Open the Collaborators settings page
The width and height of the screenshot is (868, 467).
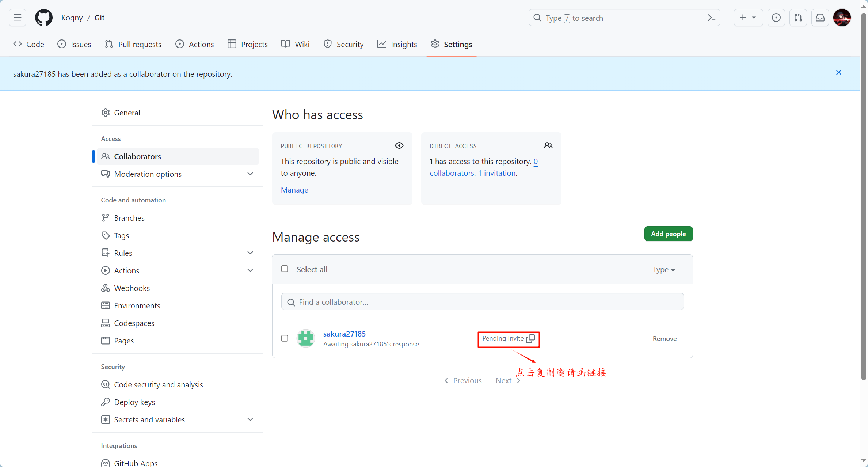(x=137, y=156)
